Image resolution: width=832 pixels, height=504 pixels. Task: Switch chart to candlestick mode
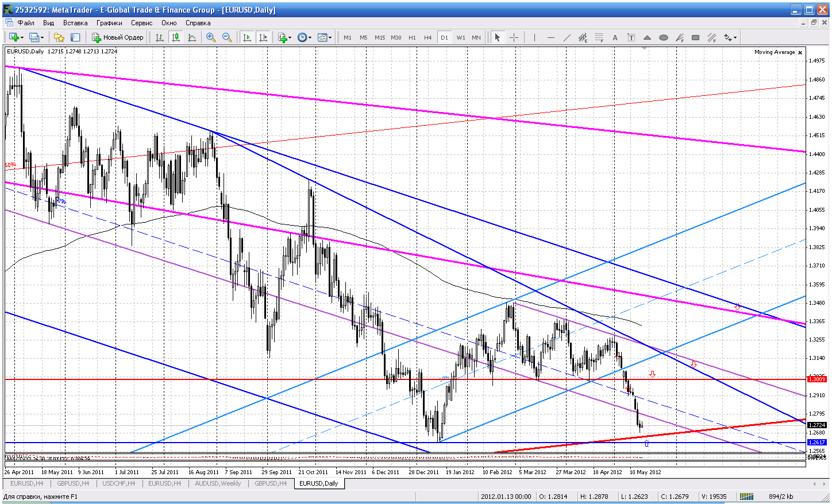click(176, 37)
